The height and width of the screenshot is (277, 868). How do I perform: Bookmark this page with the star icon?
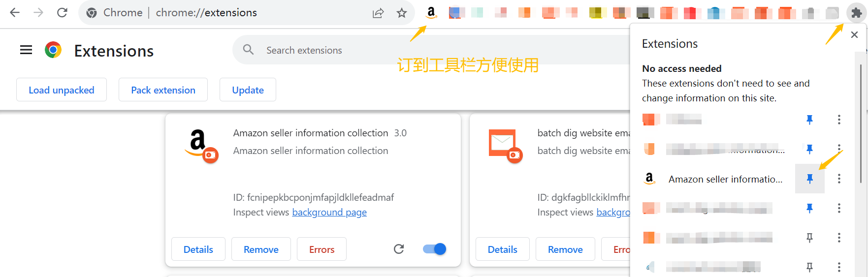click(x=402, y=13)
